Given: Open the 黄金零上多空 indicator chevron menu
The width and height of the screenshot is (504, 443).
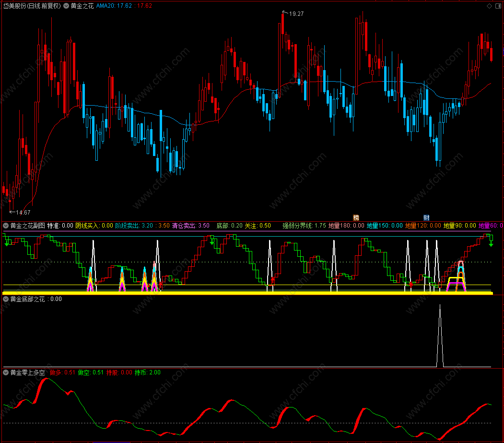Looking at the screenshot, I should (6, 372).
